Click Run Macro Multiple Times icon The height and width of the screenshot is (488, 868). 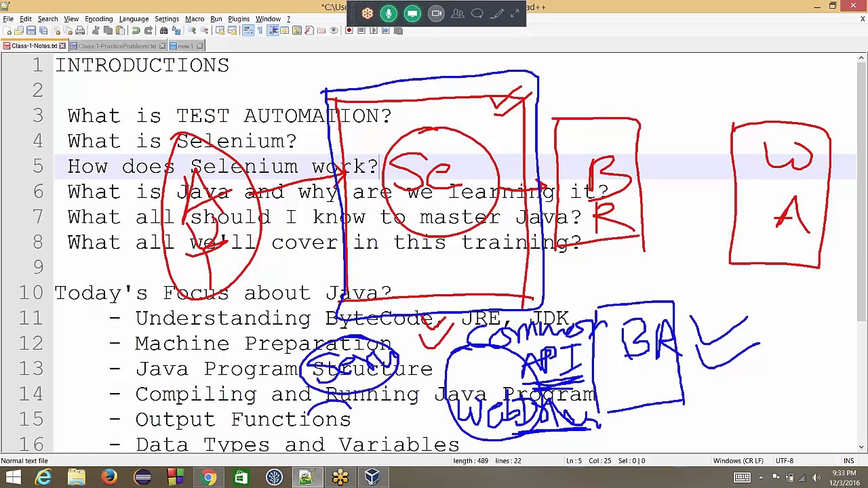click(x=385, y=30)
